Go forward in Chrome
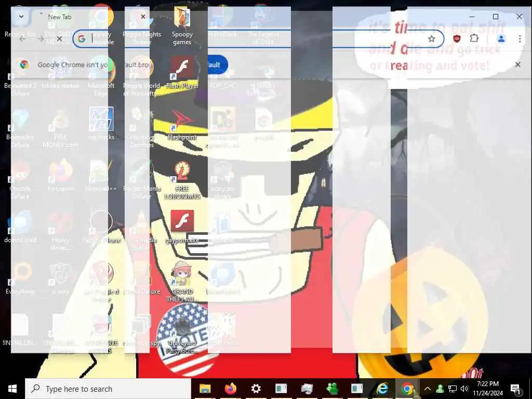This screenshot has height=399, width=532. point(41,39)
